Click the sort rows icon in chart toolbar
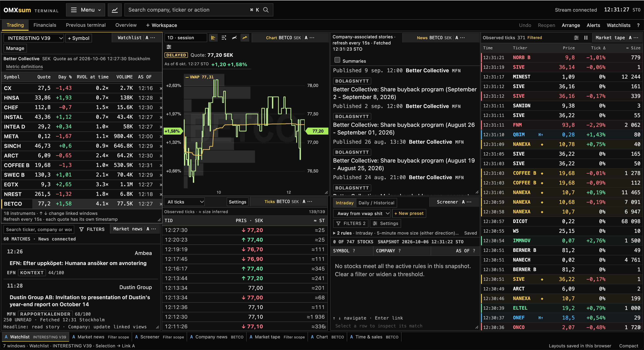This screenshot has width=644, height=350. tap(224, 38)
